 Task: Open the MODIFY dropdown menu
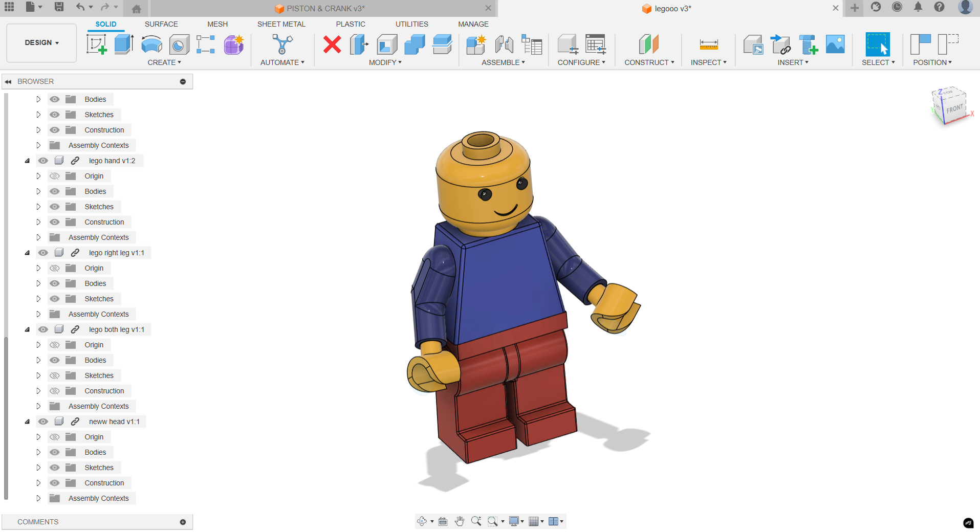(385, 62)
